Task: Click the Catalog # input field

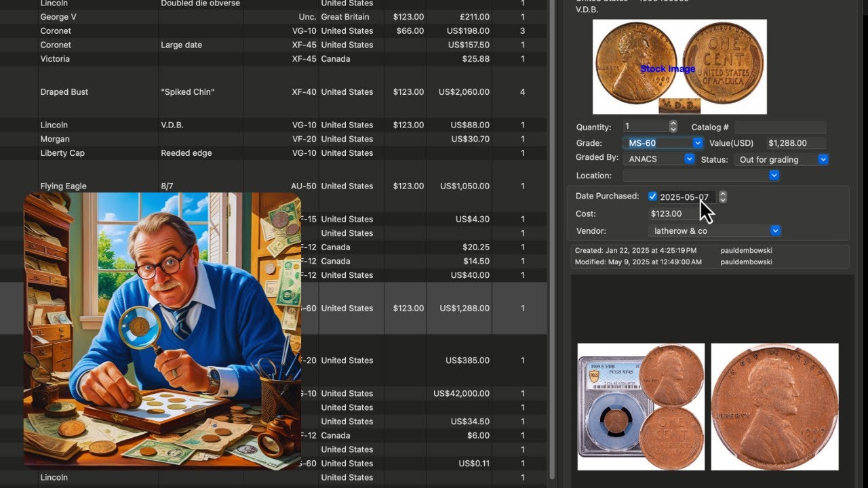Action: coord(780,127)
